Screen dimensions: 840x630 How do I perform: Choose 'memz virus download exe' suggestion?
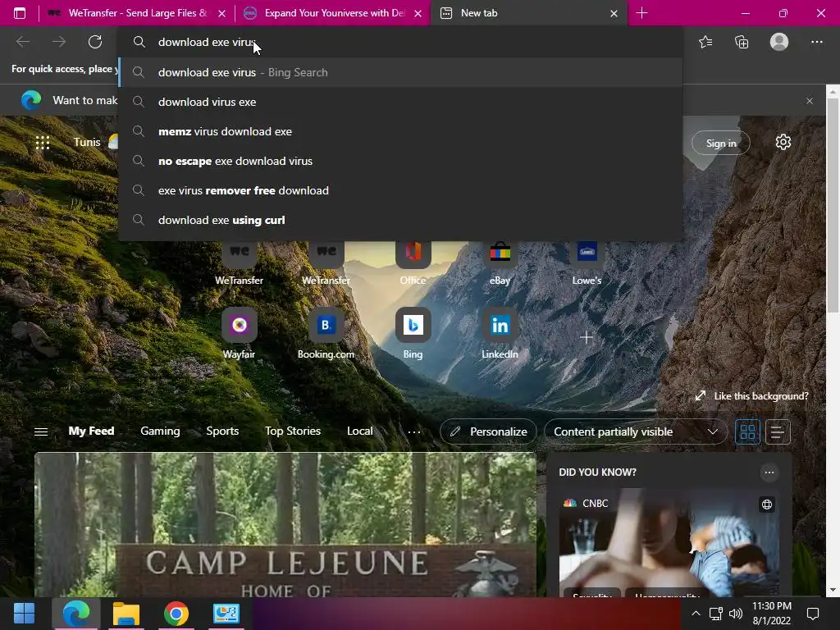[400, 131]
